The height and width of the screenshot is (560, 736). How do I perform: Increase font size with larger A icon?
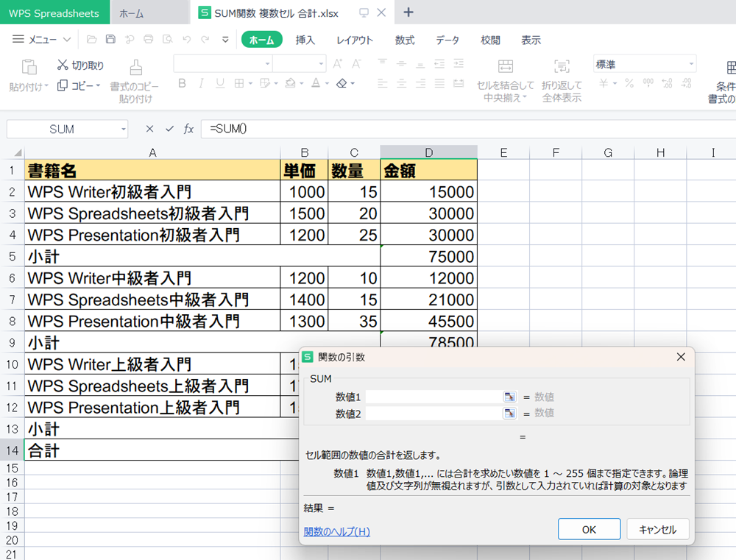[338, 64]
